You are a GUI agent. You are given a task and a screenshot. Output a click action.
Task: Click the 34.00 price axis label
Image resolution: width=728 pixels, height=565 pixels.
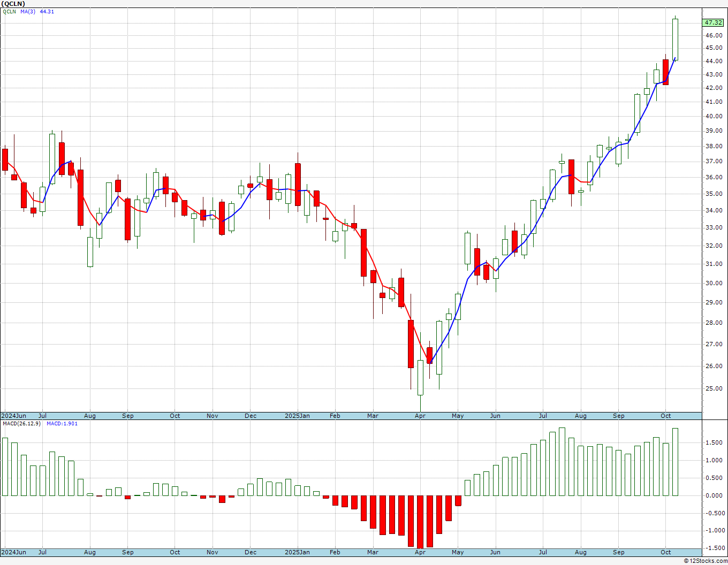[x=713, y=210]
